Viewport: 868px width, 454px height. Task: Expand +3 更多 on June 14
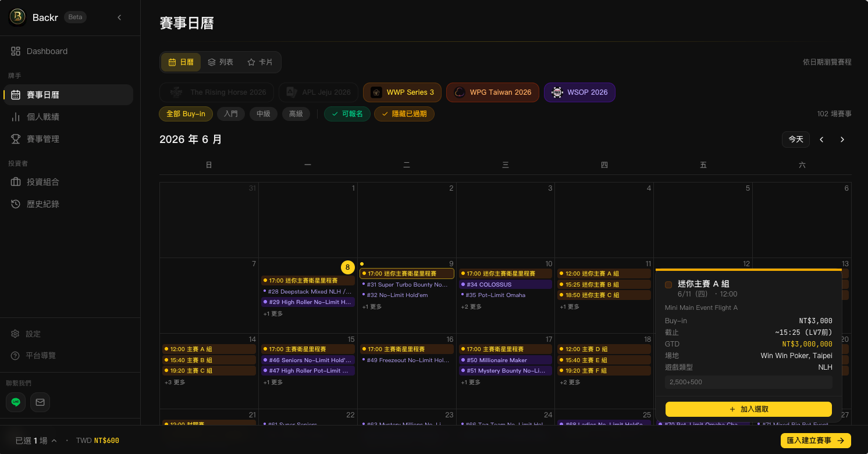175,382
